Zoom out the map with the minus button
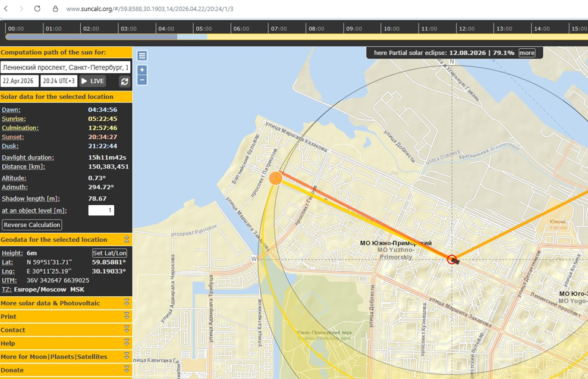The height and width of the screenshot is (379, 588). pos(142,80)
